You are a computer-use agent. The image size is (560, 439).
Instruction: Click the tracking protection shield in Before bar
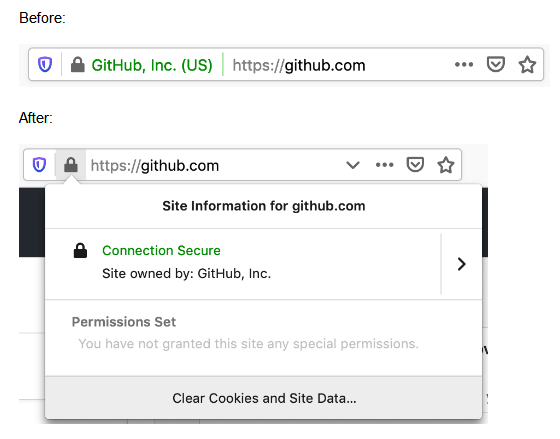point(45,65)
